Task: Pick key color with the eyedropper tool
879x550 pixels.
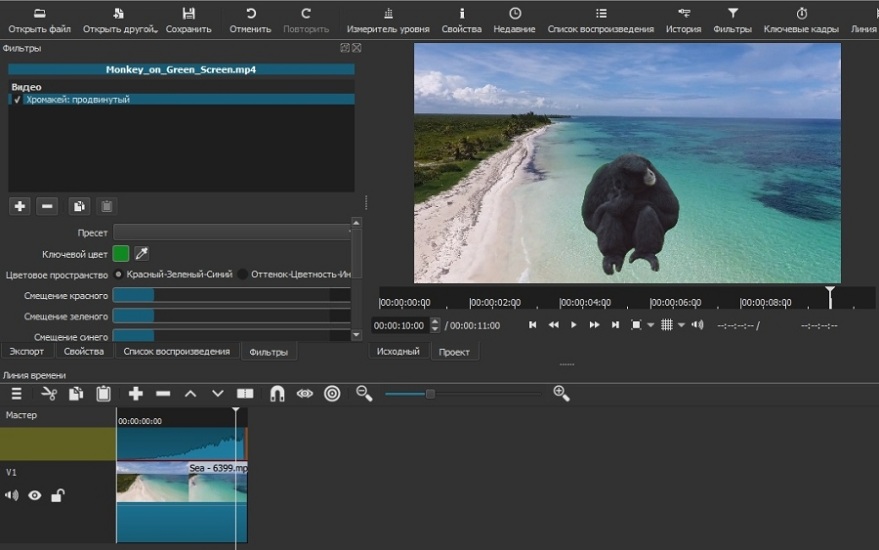Action: pos(142,254)
